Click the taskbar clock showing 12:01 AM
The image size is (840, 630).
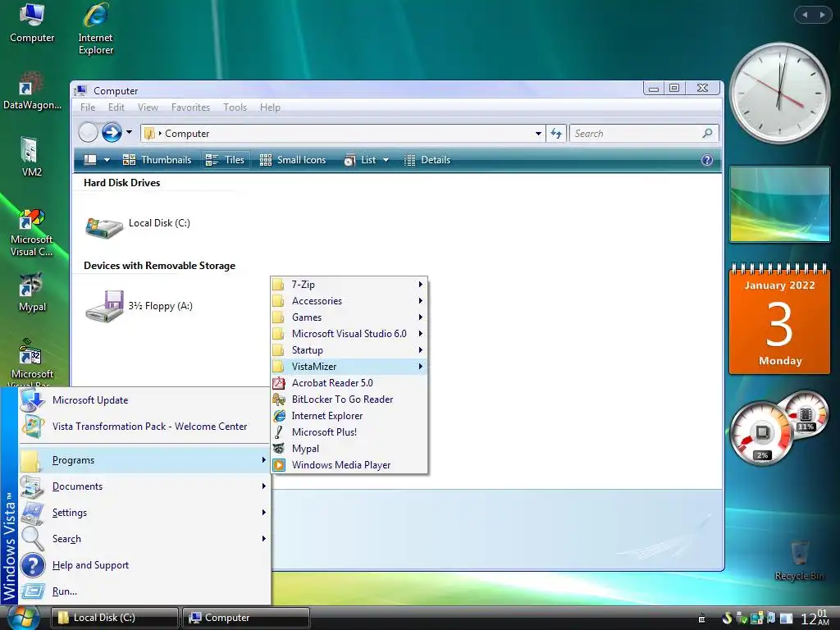coord(815,618)
